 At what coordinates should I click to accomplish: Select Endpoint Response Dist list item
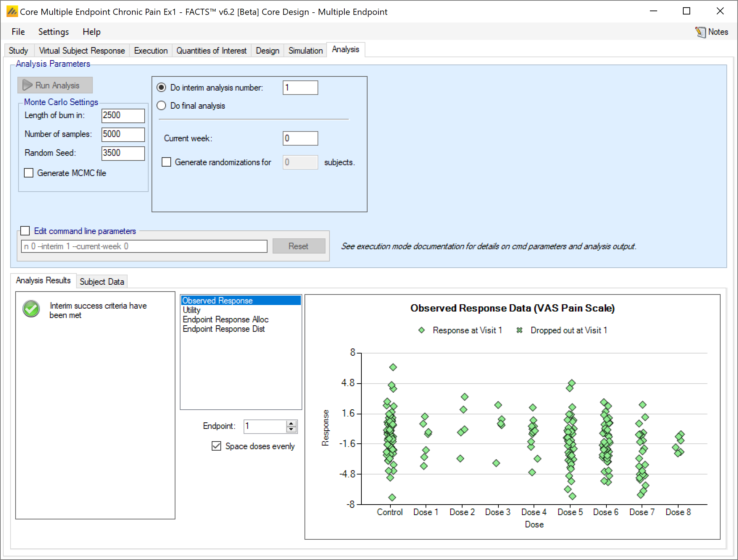pyautogui.click(x=224, y=329)
